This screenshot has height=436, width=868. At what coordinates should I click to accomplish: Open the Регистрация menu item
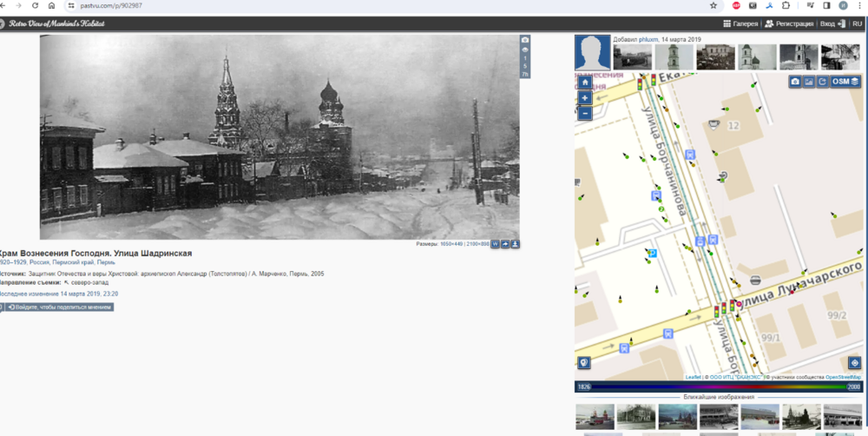(789, 23)
